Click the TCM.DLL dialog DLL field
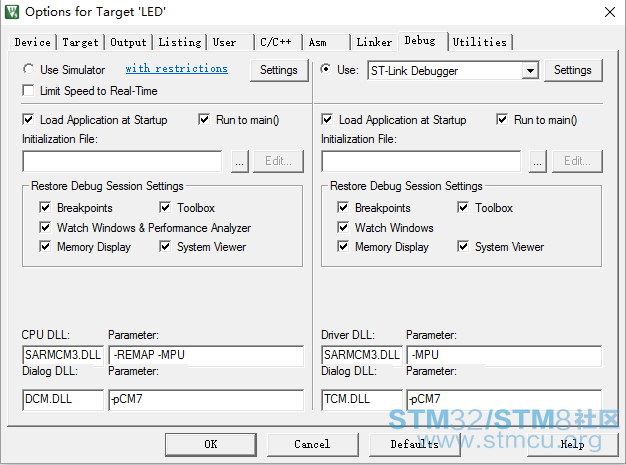Screen dimensions: 626x465 click(x=362, y=400)
